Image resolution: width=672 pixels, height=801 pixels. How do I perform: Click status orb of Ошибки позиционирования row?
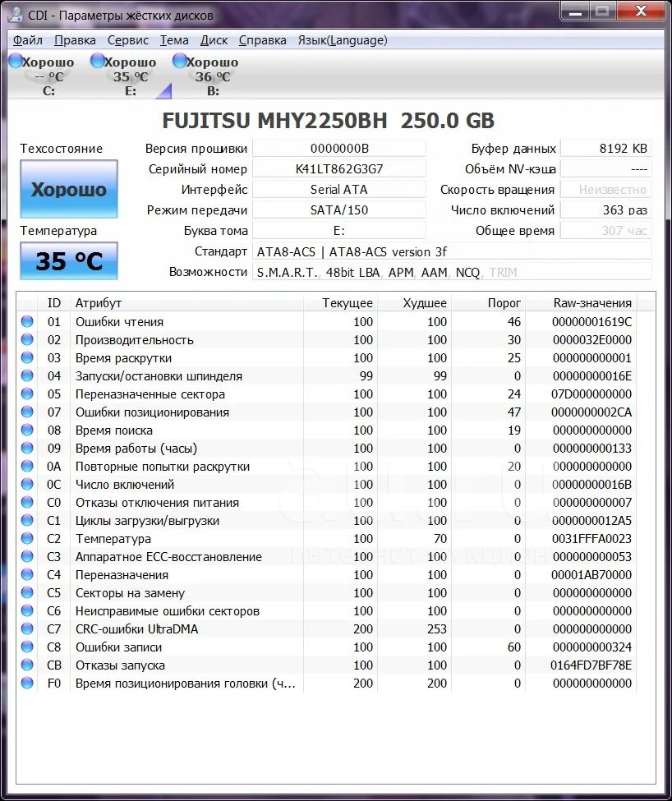27,412
